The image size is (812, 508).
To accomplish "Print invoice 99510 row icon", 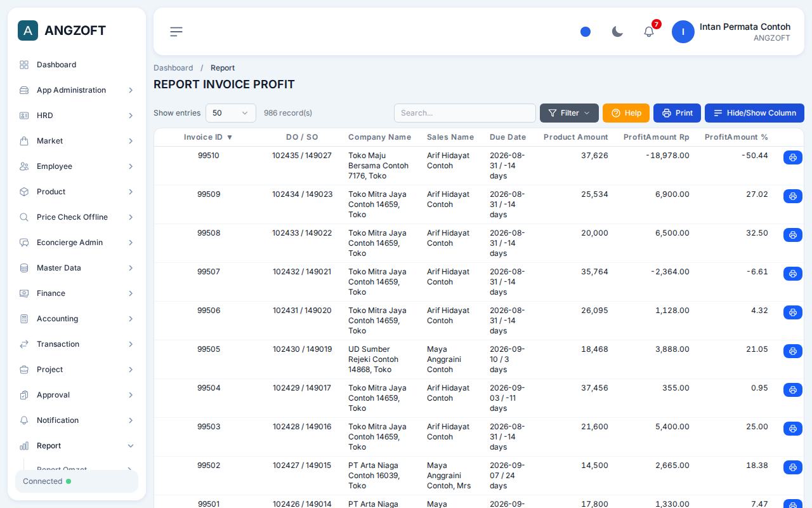I will (x=793, y=157).
